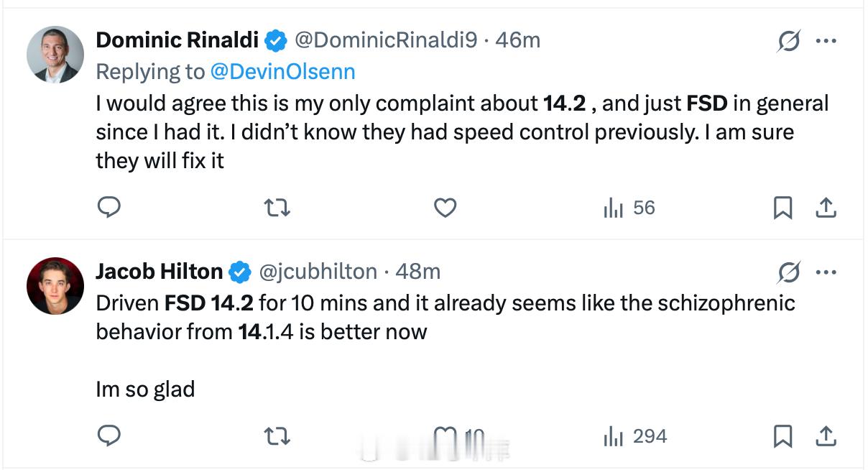
Task: Open Grok icon on Jacob's tweet
Action: point(788,272)
